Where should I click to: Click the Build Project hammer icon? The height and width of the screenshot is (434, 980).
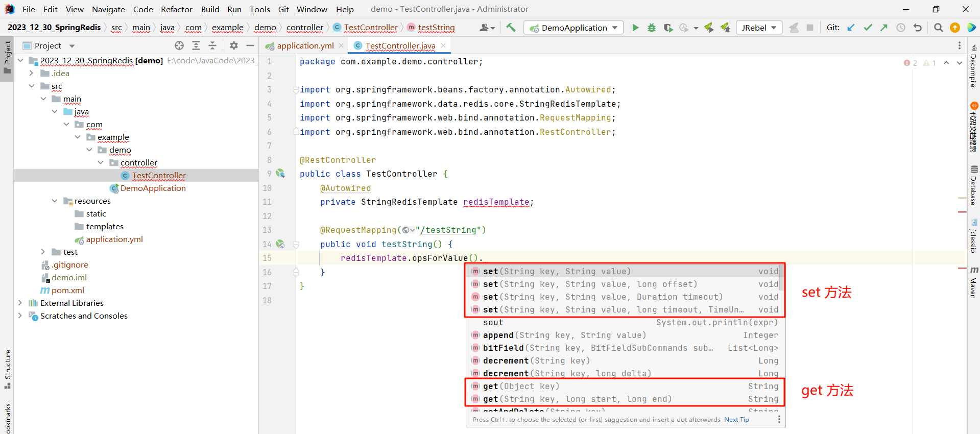tap(511, 28)
